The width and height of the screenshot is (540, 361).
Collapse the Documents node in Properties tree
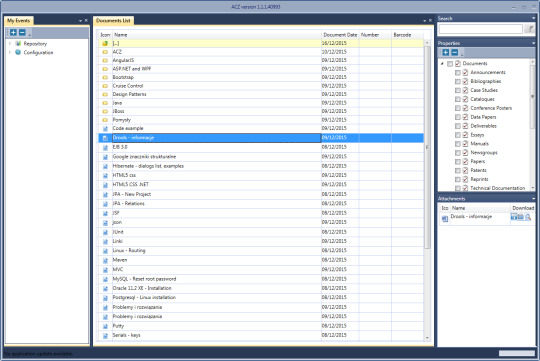[x=442, y=64]
